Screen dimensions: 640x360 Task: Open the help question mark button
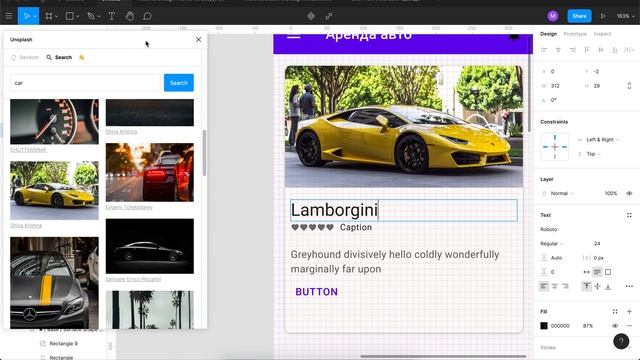click(621, 341)
